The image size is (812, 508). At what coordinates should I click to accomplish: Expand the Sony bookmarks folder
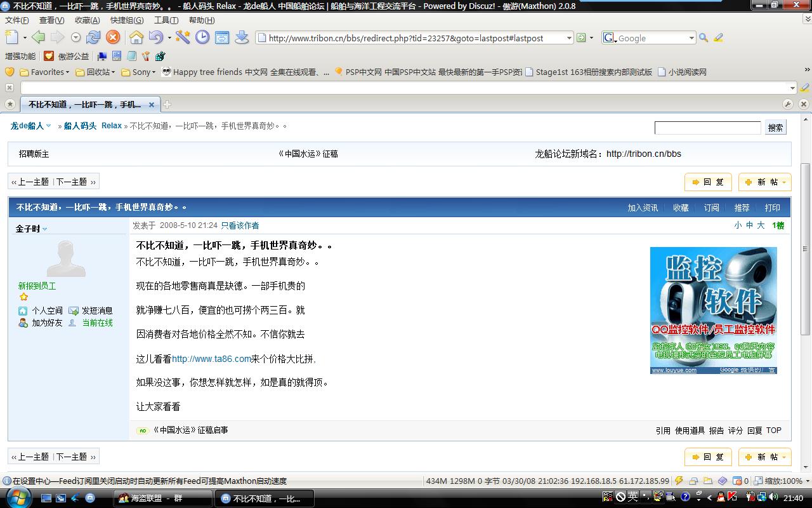(x=154, y=72)
